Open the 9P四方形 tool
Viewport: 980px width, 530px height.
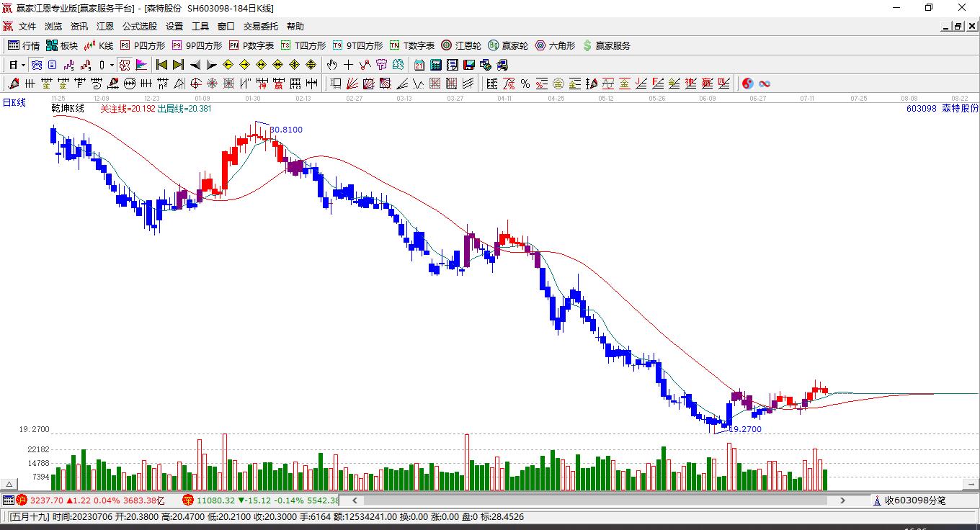pyautogui.click(x=197, y=45)
